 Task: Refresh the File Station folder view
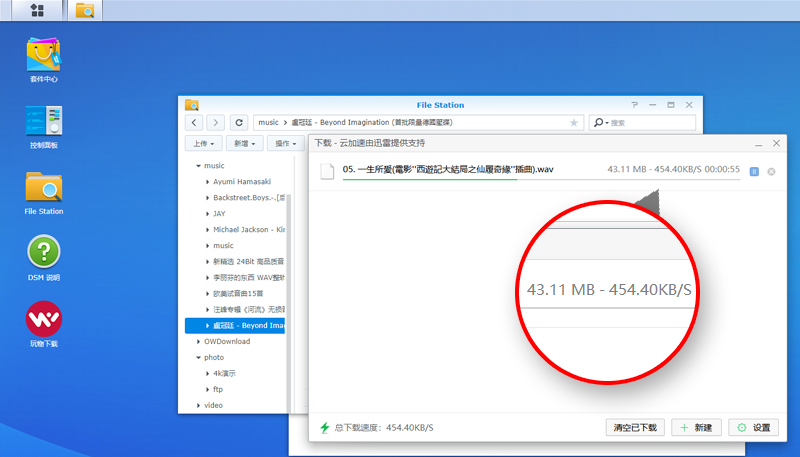click(239, 122)
